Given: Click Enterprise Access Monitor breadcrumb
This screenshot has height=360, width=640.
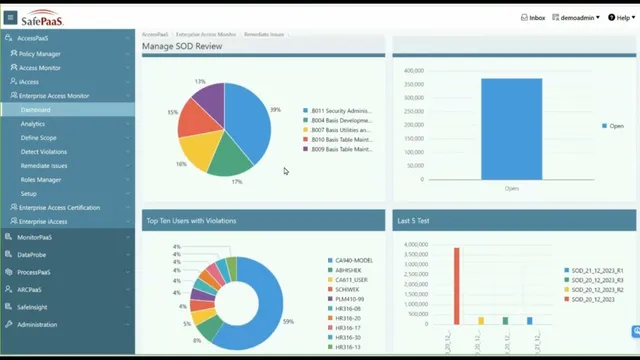Looking at the screenshot, I should point(206,34).
